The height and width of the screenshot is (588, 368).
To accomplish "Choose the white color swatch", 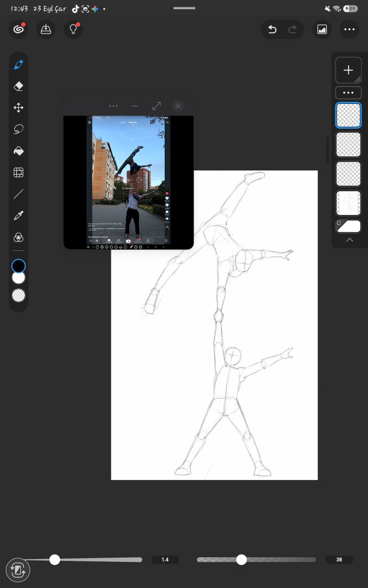I will 19,278.
